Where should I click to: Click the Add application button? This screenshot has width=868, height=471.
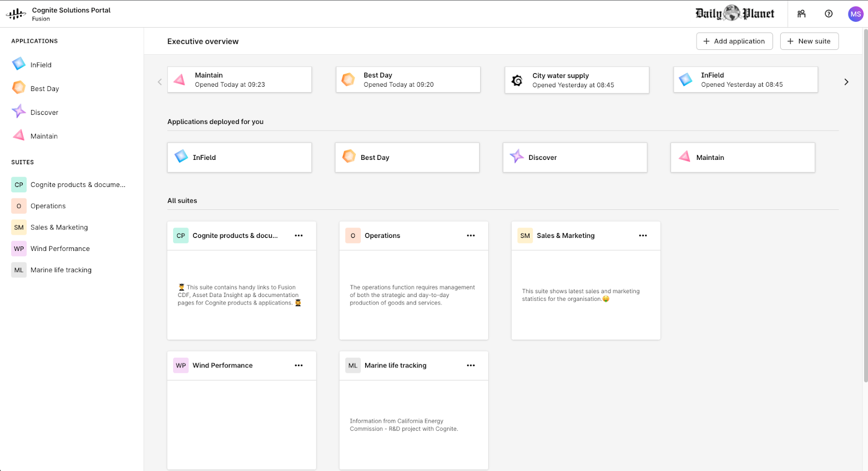click(734, 41)
